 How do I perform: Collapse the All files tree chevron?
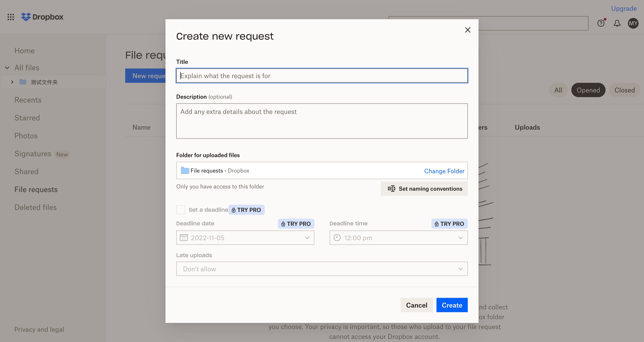pos(7,68)
